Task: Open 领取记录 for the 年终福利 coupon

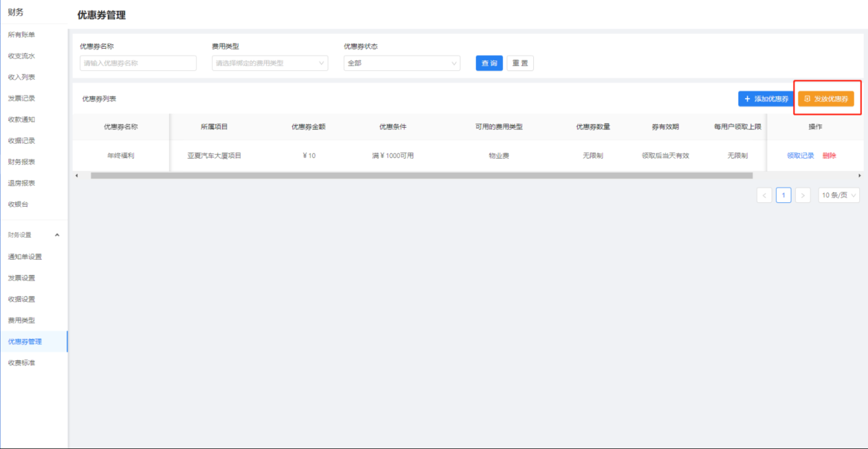Action: pyautogui.click(x=800, y=156)
